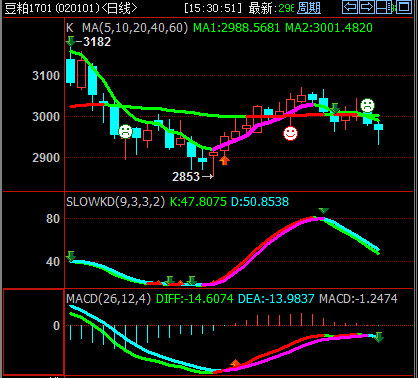Select the SLOWKD(9,3,3,2) indicator label
The width and height of the screenshot is (418, 378).
tap(115, 202)
